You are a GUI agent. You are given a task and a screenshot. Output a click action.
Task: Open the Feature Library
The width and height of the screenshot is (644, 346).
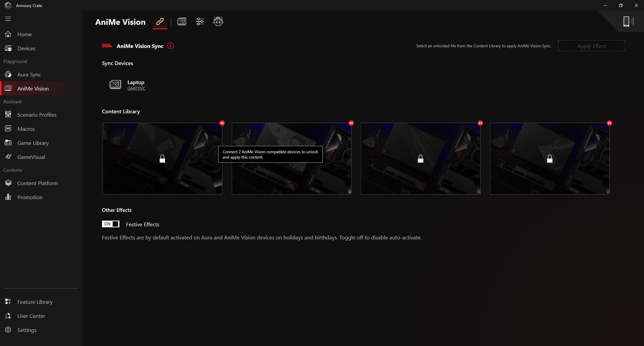pyautogui.click(x=35, y=302)
